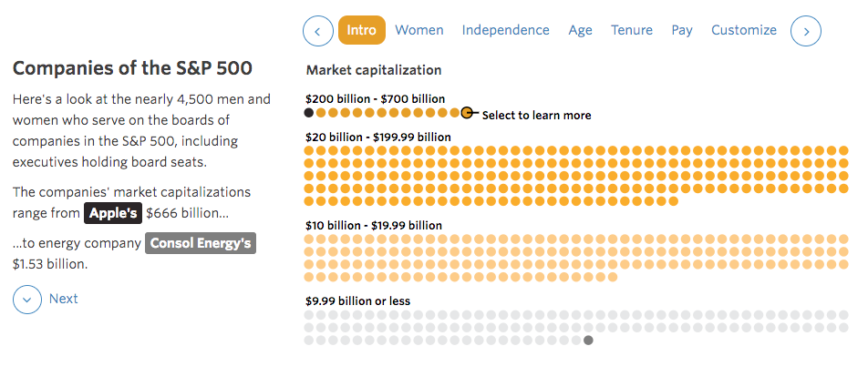Select the dark gray Consol Energy dot
The height and width of the screenshot is (387, 868).
point(588,340)
